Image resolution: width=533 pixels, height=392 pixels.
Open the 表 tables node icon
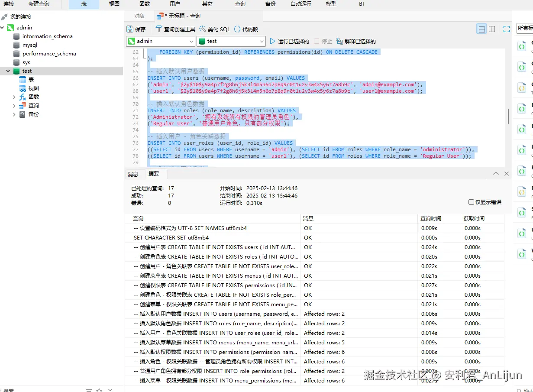click(x=23, y=80)
